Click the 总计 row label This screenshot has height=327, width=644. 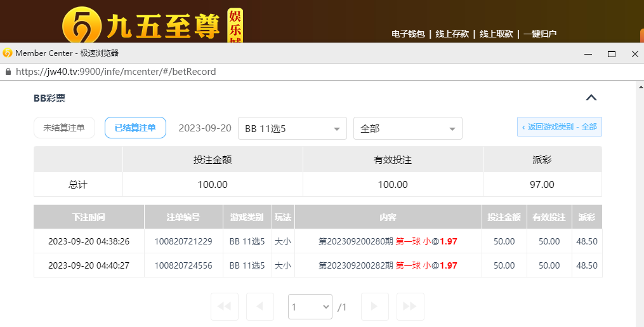77,185
